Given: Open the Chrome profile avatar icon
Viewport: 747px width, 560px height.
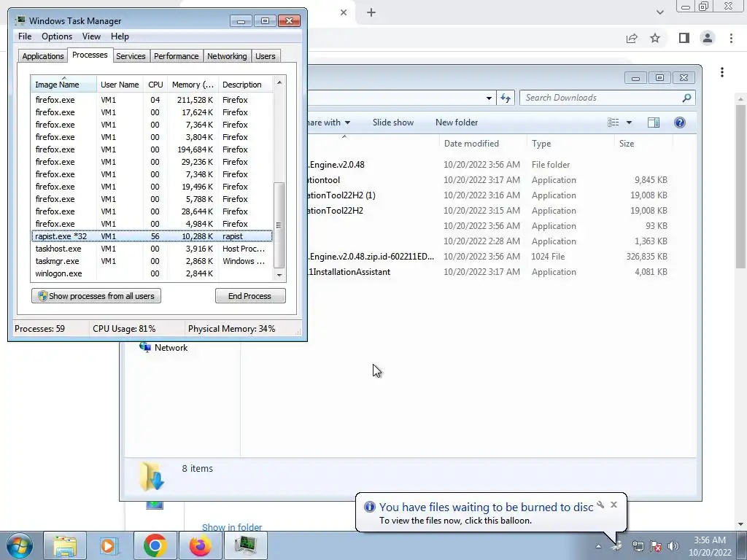Looking at the screenshot, I should [x=708, y=38].
